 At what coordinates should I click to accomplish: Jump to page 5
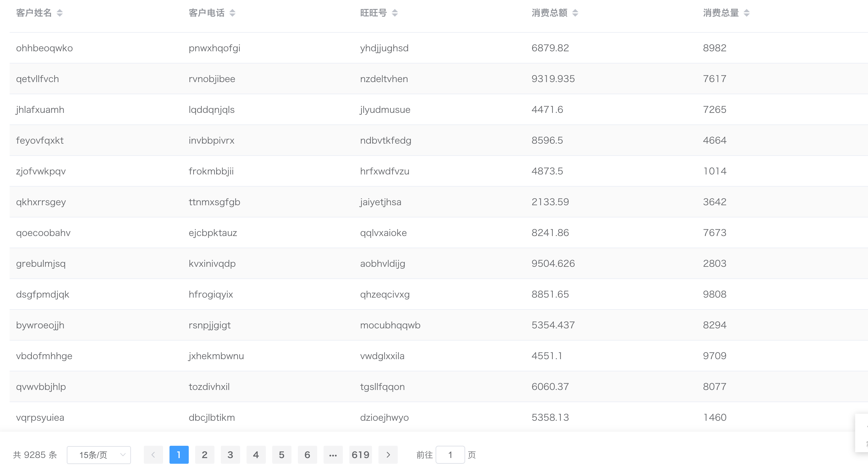tap(282, 455)
